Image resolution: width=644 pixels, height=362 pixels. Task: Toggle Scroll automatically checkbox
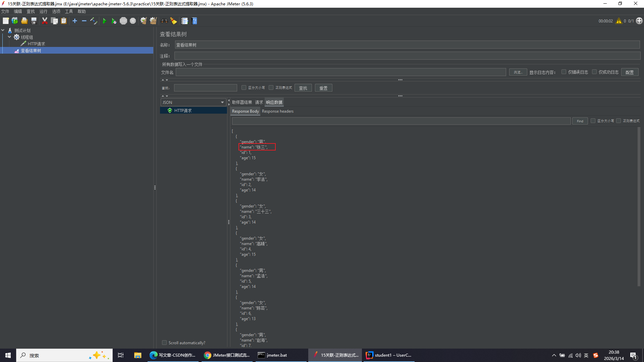(164, 343)
